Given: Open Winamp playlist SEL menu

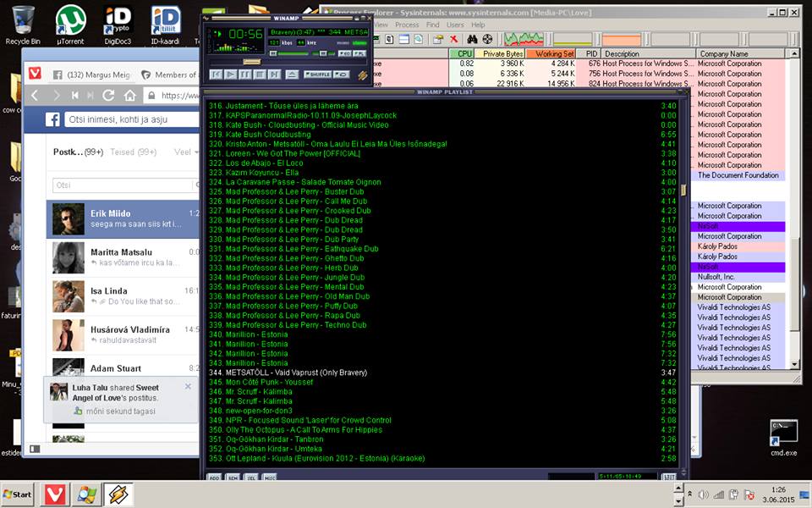Looking at the screenshot, I should pos(251,477).
